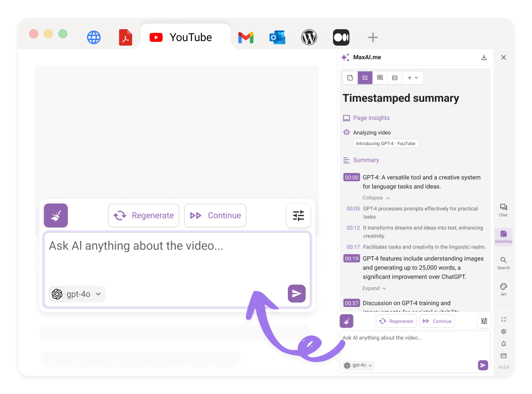Screen dimensions: 532x394
Task: Toggle fullscreen expand icon in the sidebar
Action: point(503,320)
